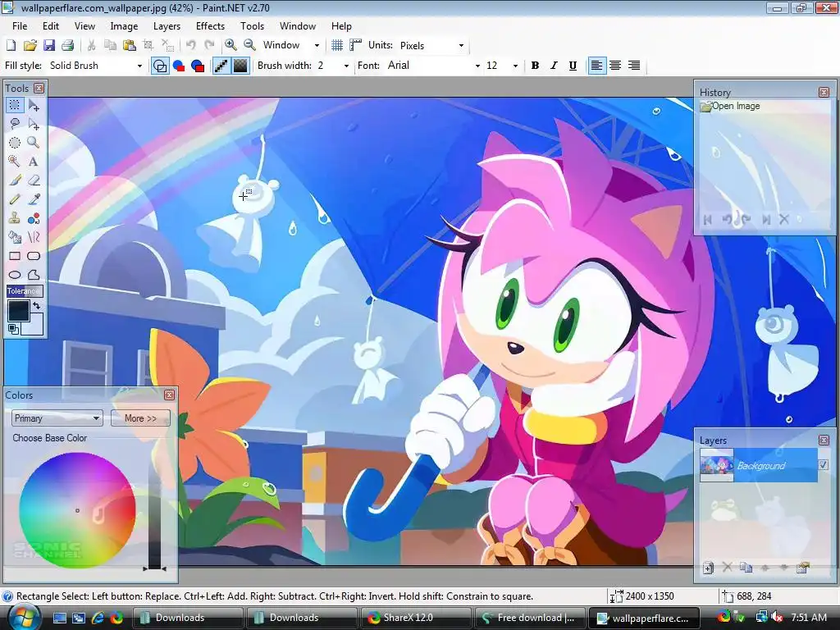The image size is (840, 630).
Task: Add a new layer in Layers panel
Action: point(708,568)
